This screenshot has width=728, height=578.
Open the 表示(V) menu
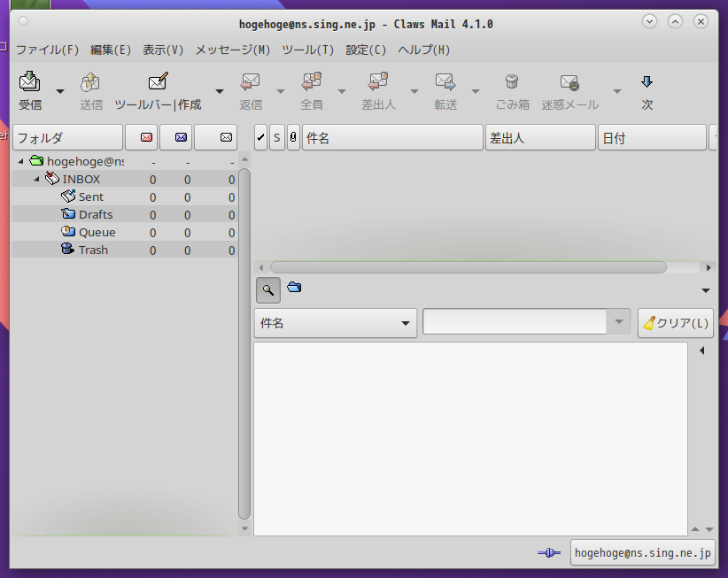pyautogui.click(x=163, y=50)
